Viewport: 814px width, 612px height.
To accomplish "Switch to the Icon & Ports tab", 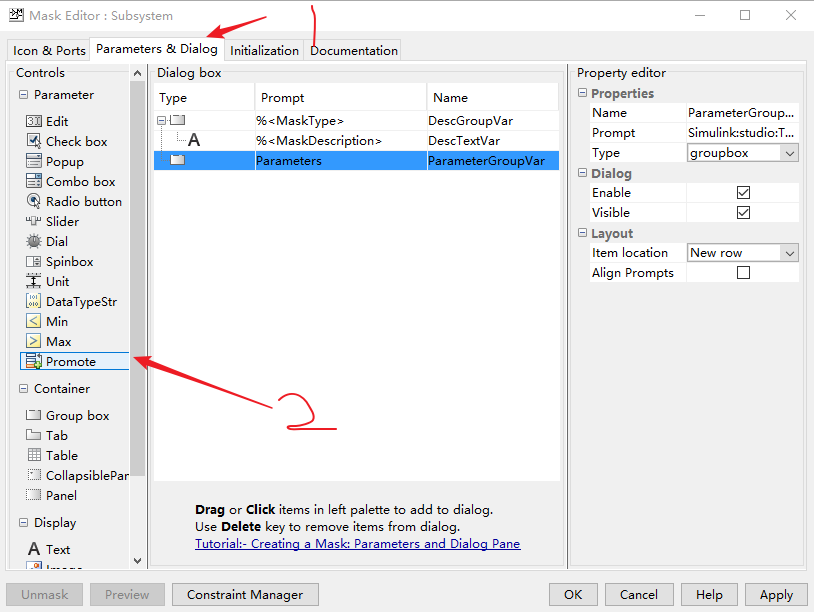I will (49, 50).
